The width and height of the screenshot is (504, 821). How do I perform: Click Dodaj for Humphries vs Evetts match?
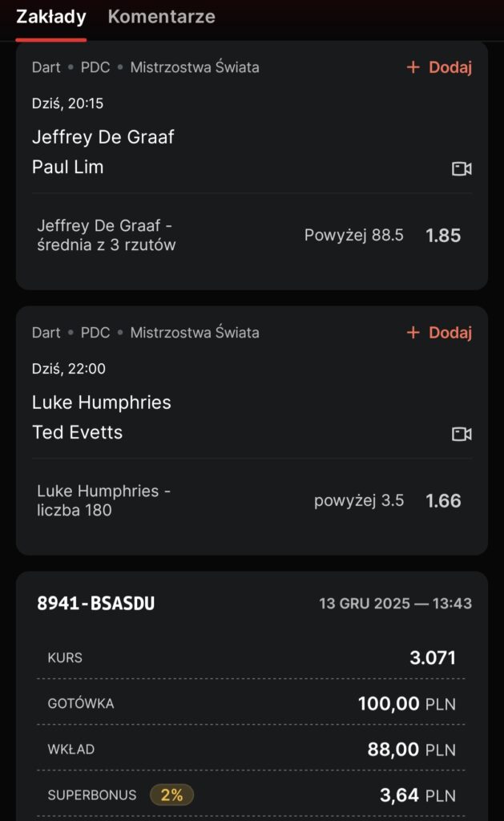pyautogui.click(x=450, y=333)
